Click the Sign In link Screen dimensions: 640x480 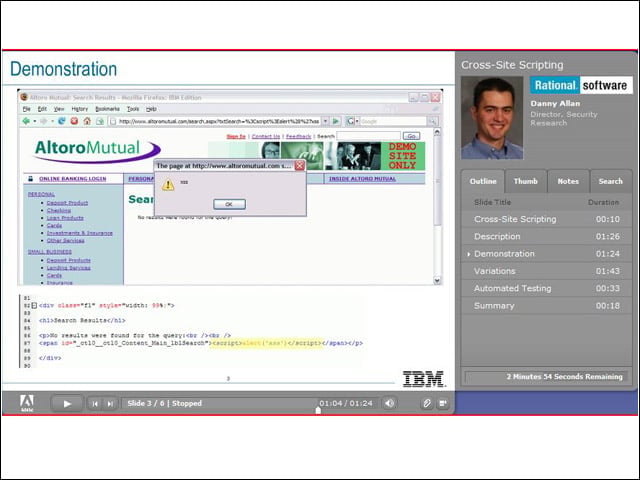tap(236, 136)
